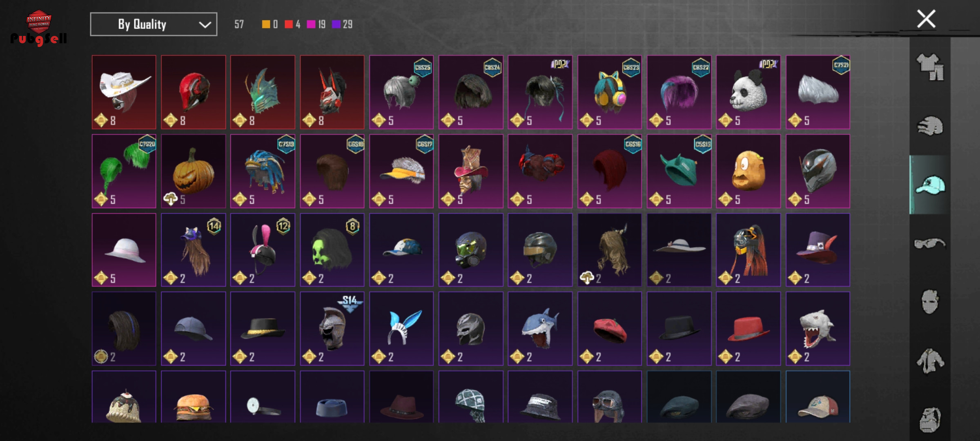This screenshot has height=441, width=980.
Task: Select the gorilla set category icon
Action: click(x=930, y=419)
